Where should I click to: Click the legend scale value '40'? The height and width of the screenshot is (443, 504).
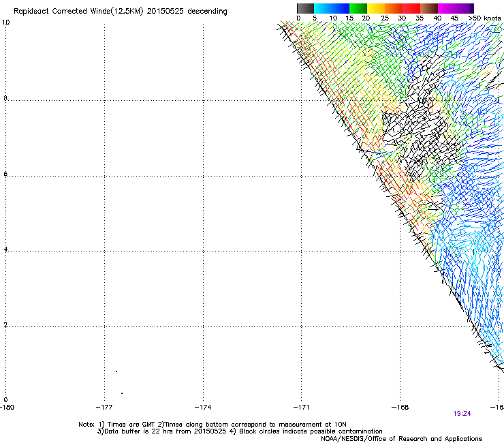pyautogui.click(x=437, y=18)
